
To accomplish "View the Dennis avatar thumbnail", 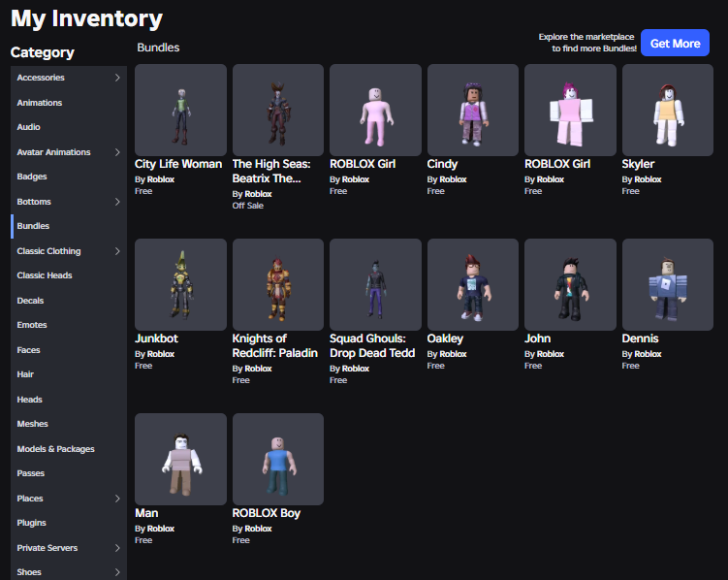I will (668, 284).
